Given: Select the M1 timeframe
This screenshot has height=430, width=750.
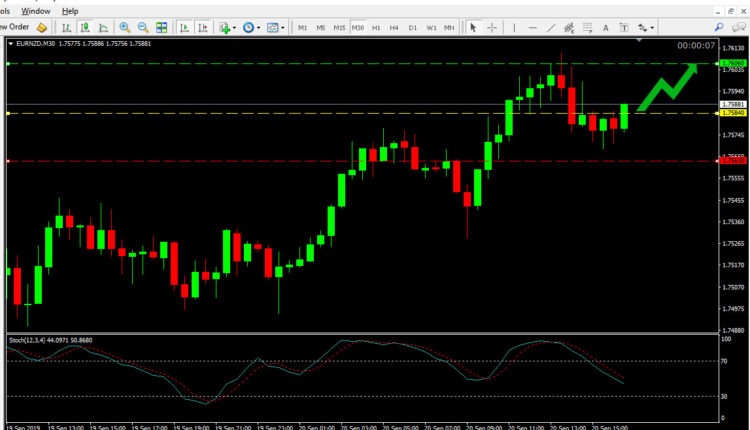Looking at the screenshot, I should tap(302, 28).
